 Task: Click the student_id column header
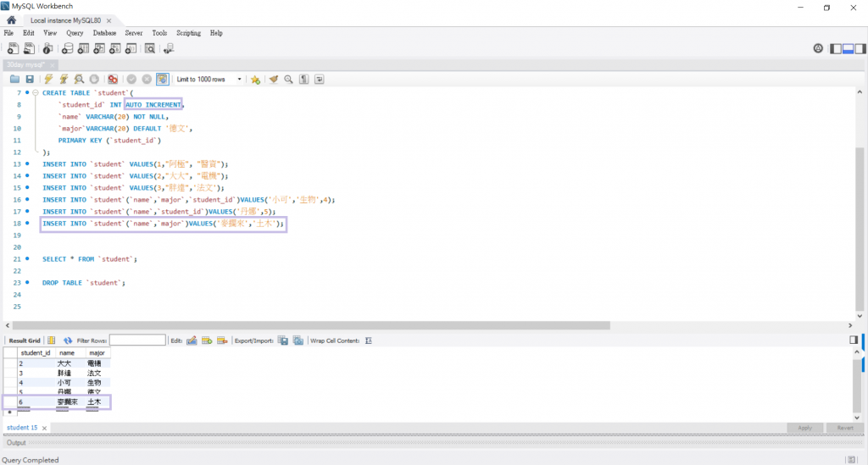pyautogui.click(x=36, y=352)
